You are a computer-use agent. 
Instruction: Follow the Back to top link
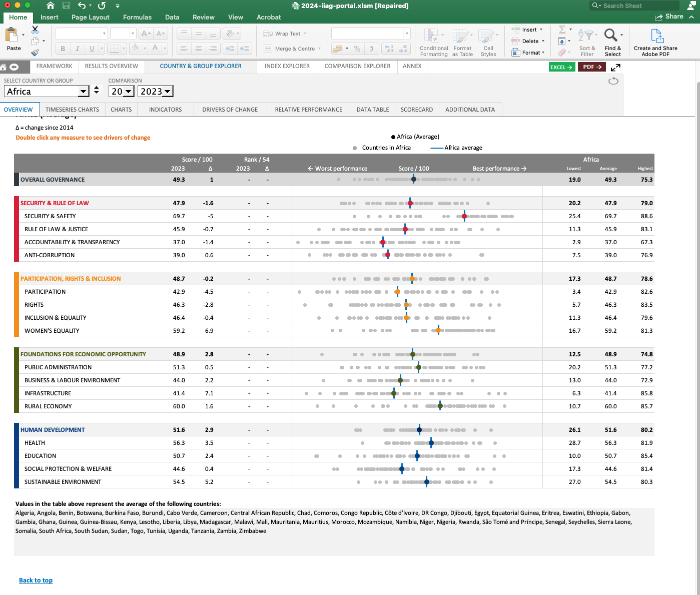[36, 580]
